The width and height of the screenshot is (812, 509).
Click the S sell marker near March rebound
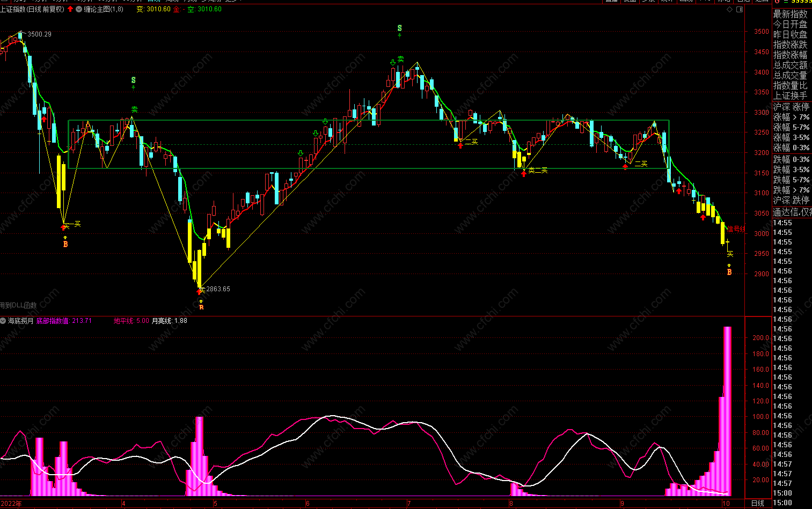click(134, 80)
